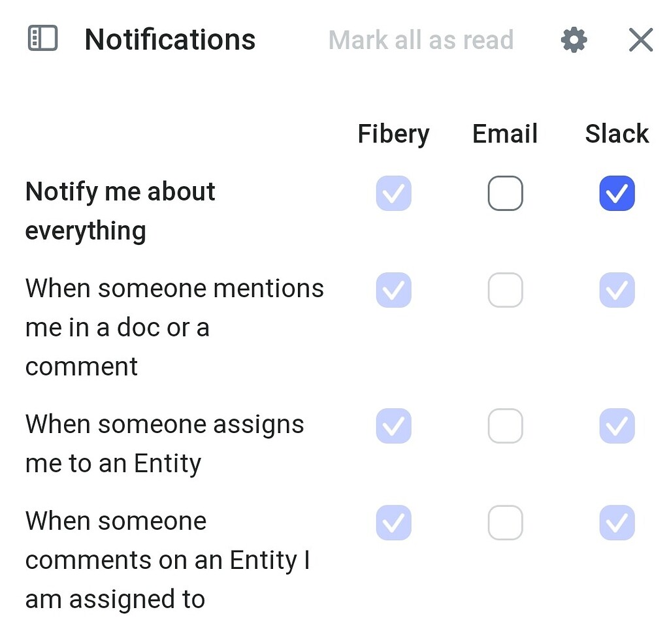The width and height of the screenshot is (669, 644).
Task: Open notification settings with the gear icon
Action: (x=573, y=39)
